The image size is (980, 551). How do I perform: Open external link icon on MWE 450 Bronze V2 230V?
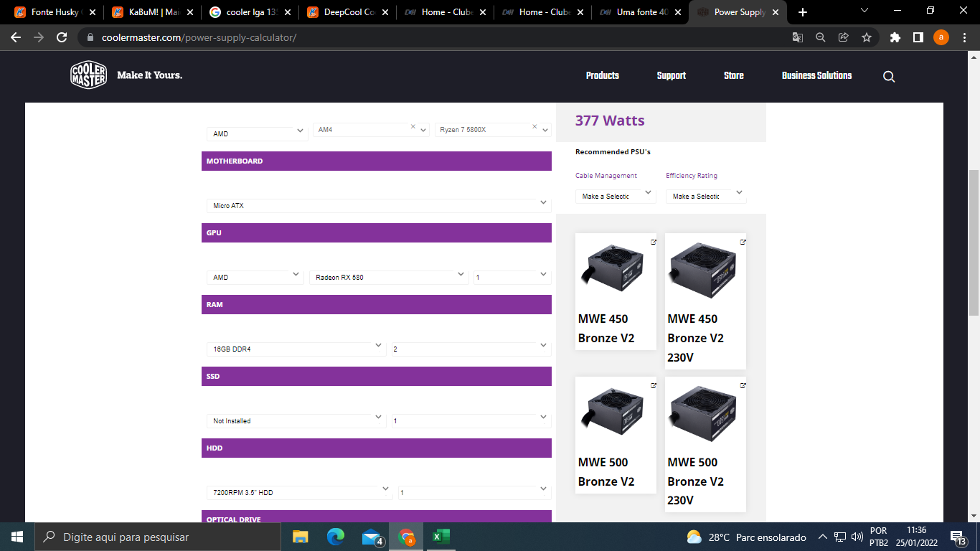coord(743,242)
